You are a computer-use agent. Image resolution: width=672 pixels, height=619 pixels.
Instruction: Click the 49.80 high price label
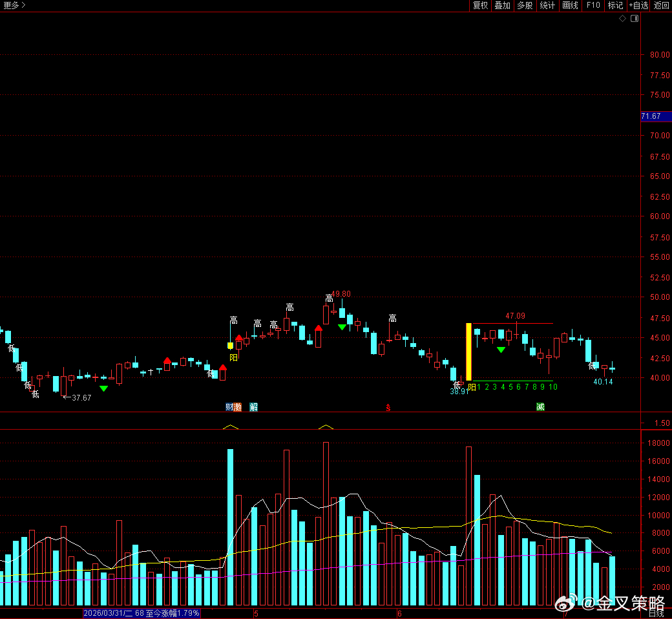tap(341, 294)
